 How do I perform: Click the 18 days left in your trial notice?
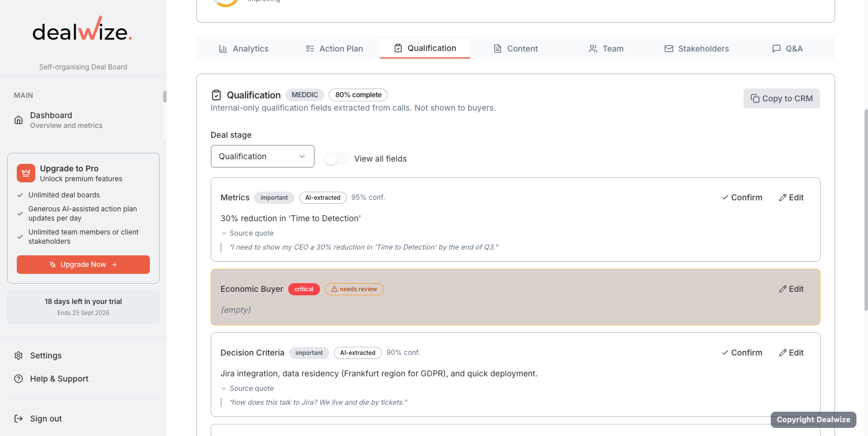pos(83,307)
